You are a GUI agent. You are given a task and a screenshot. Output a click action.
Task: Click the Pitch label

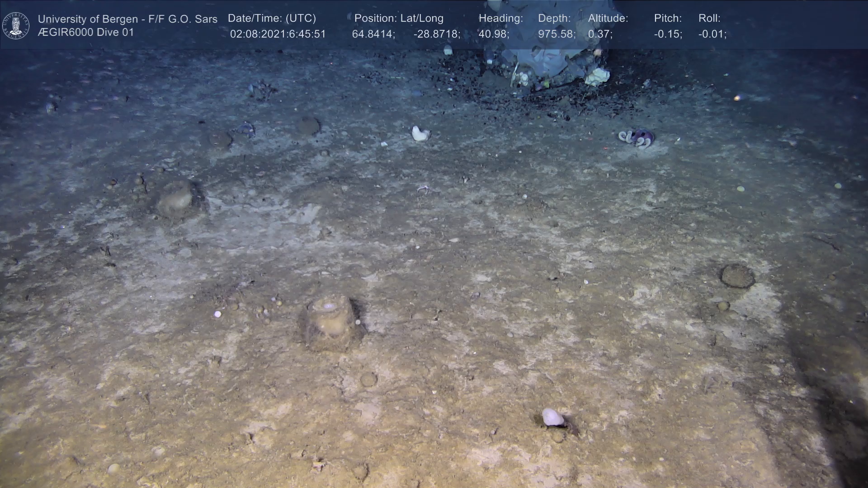(x=667, y=18)
